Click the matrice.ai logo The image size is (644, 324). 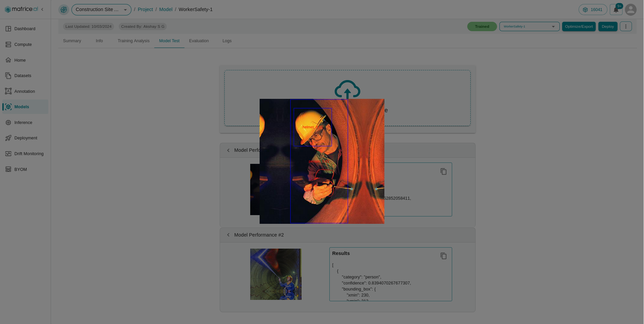(x=21, y=9)
